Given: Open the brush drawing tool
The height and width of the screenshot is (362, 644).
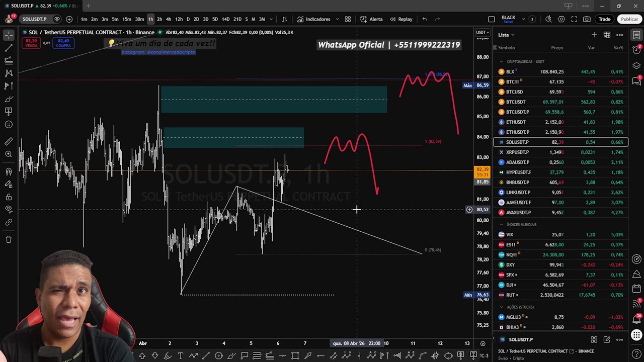Looking at the screenshot, I should [x=9, y=99].
